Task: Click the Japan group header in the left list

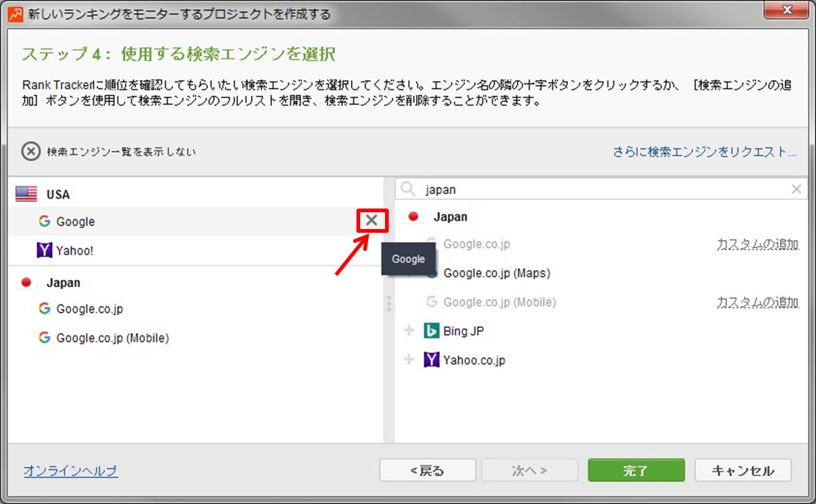Action: 63,282
